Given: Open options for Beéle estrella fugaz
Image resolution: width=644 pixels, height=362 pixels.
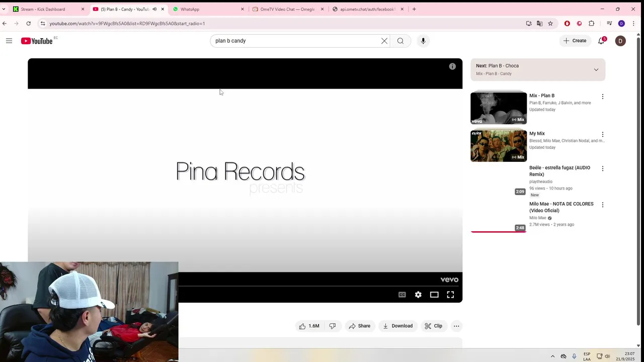Looking at the screenshot, I should tap(602, 168).
